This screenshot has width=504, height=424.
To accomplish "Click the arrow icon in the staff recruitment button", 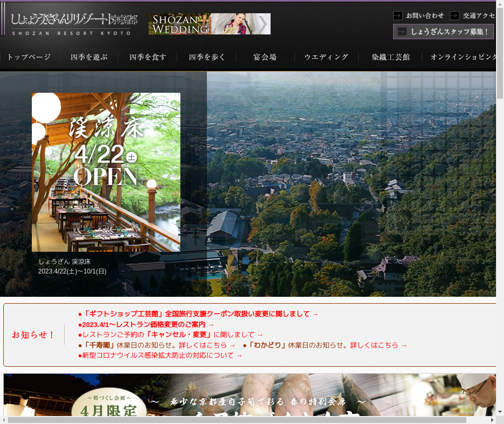I will click(x=402, y=32).
